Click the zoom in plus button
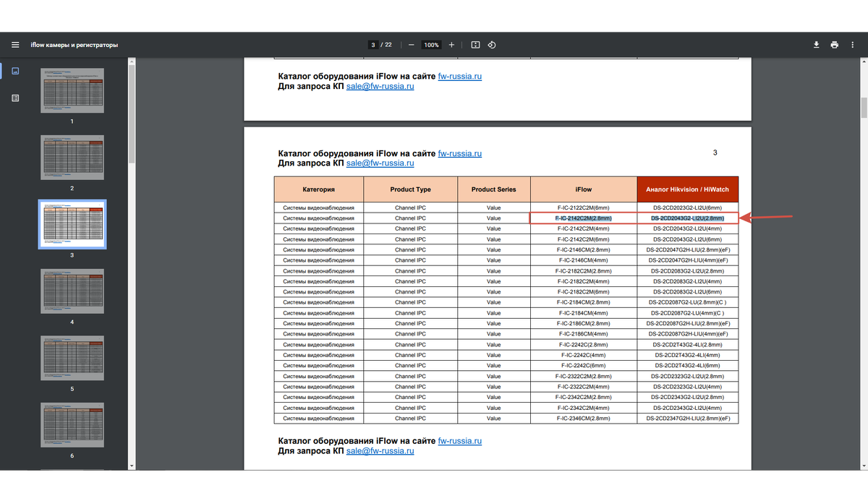 click(451, 45)
